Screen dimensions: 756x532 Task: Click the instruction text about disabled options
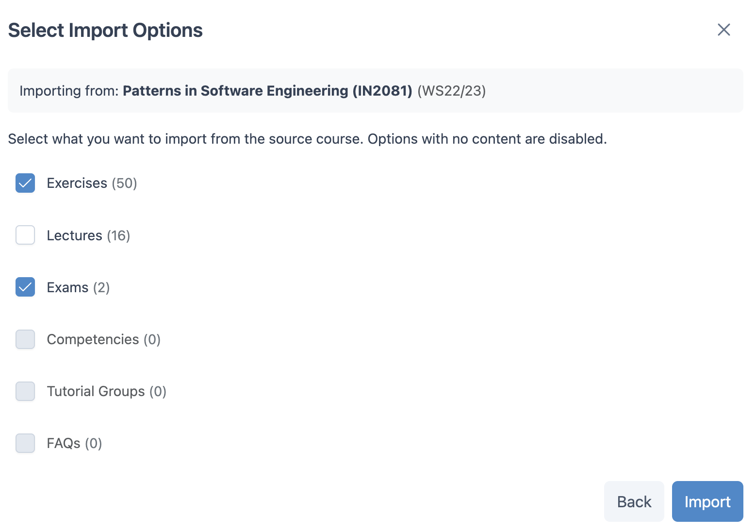[x=307, y=139]
